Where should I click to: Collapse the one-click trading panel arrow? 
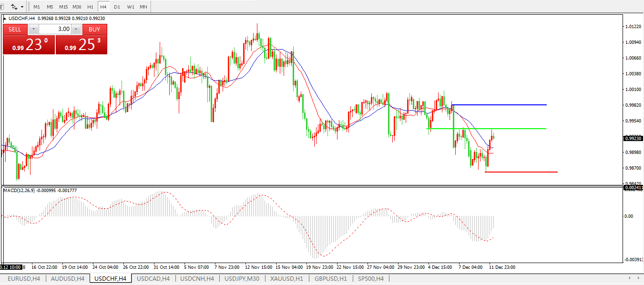coord(5,19)
